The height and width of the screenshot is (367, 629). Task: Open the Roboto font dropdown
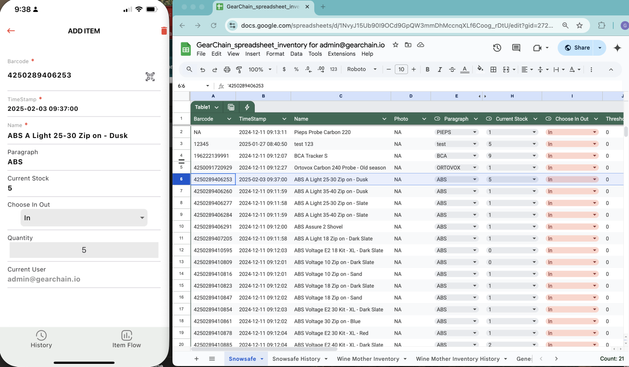click(x=362, y=69)
